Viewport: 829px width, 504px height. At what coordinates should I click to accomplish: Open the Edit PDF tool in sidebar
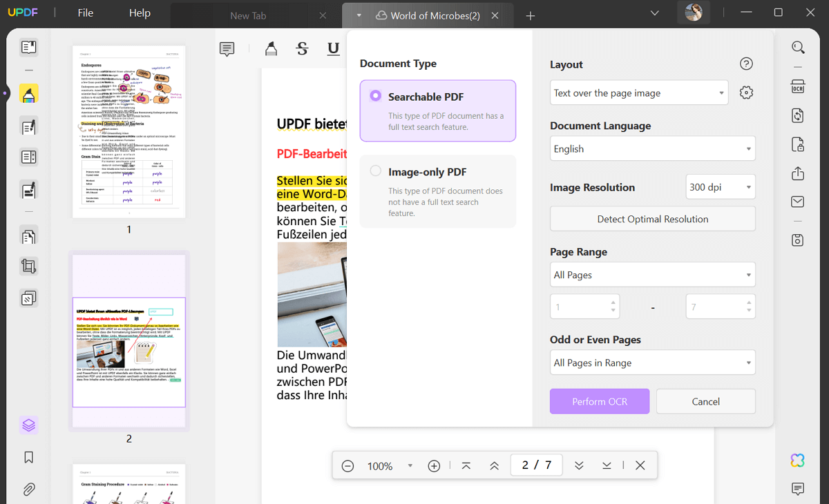(x=28, y=126)
